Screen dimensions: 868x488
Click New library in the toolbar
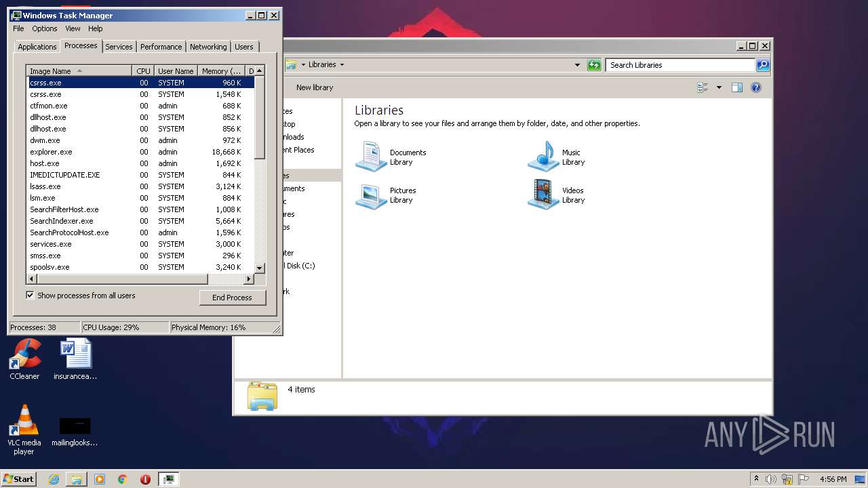315,87
